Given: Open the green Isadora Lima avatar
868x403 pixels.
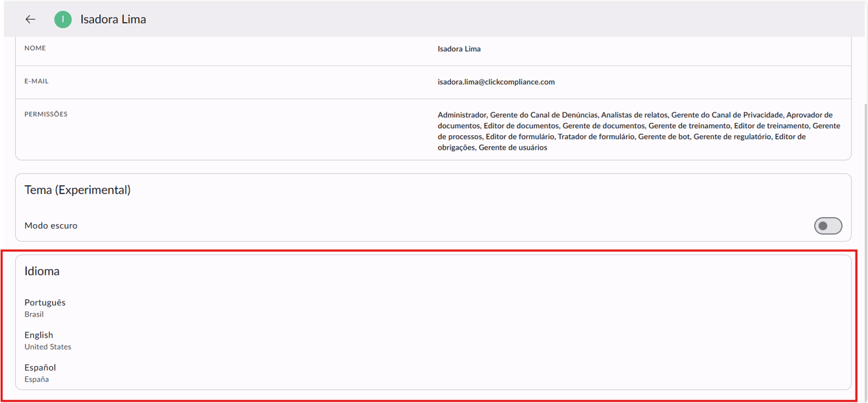Looking at the screenshot, I should (63, 20).
